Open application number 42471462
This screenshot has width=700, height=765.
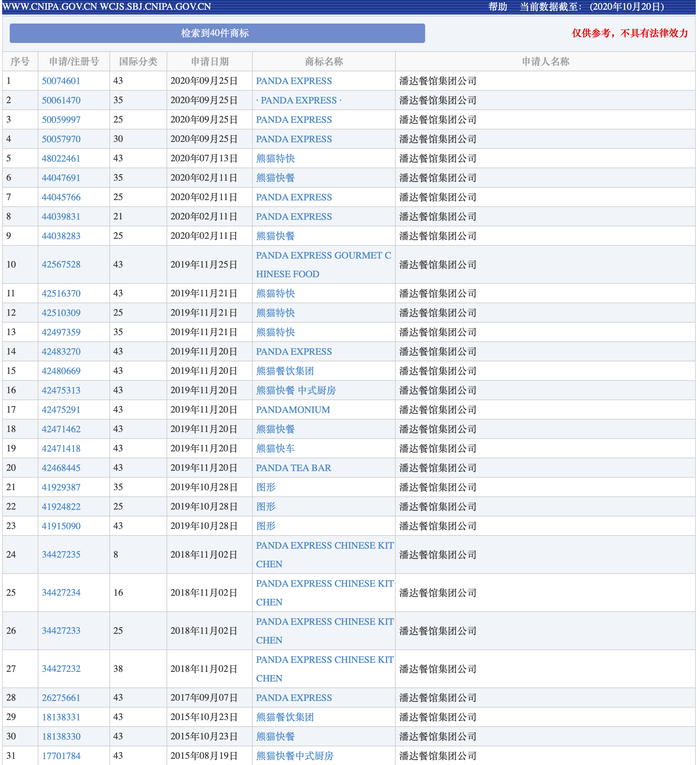(x=61, y=429)
